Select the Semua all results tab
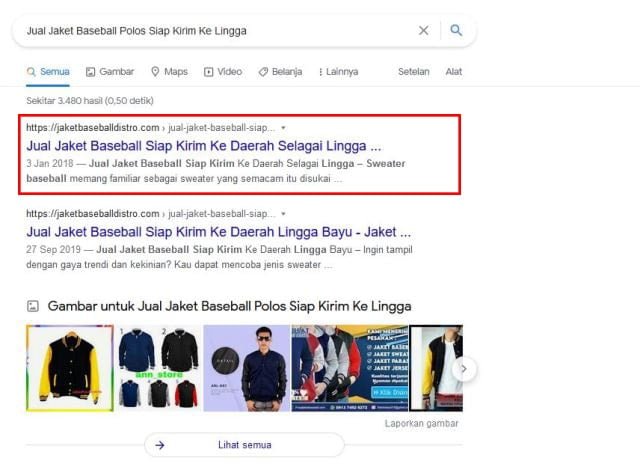 [48, 72]
